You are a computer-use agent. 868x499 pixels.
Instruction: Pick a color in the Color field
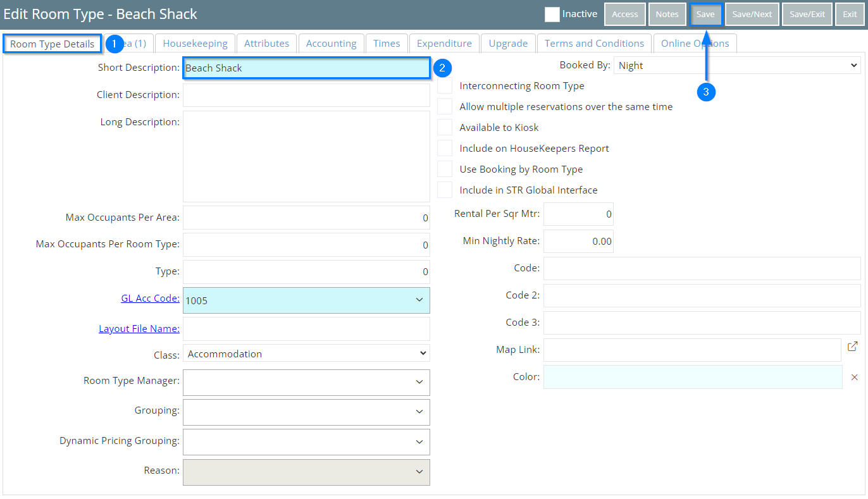pos(692,377)
